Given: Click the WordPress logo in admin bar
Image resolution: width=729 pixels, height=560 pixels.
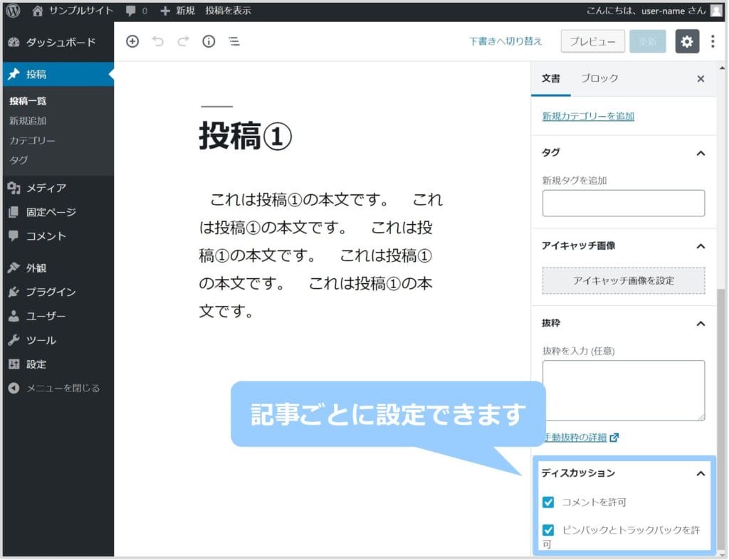Looking at the screenshot, I should (13, 11).
